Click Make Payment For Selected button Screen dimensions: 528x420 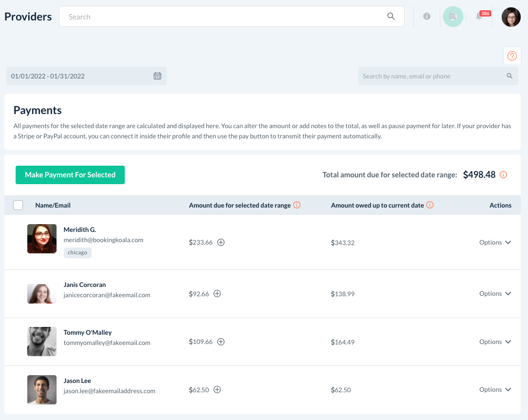pyautogui.click(x=70, y=175)
